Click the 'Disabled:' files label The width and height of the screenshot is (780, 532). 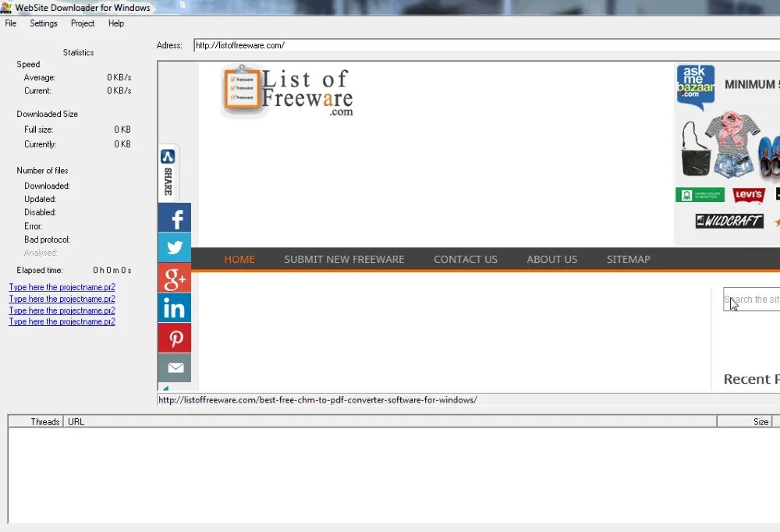tap(40, 212)
